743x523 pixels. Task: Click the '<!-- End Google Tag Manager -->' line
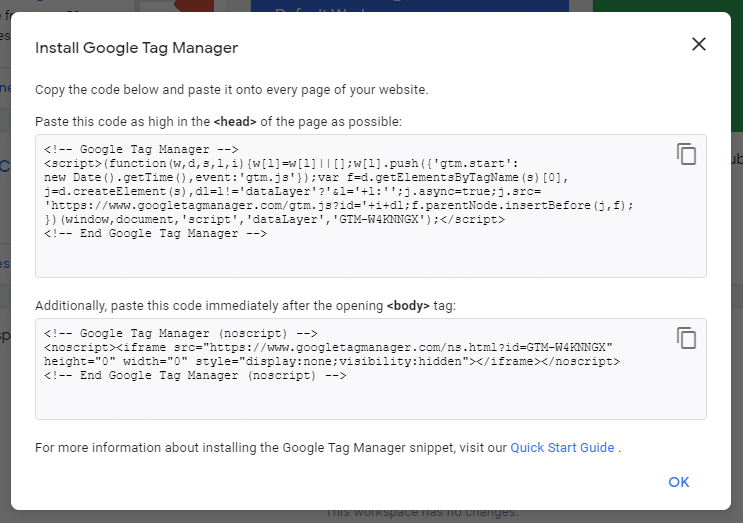pos(155,234)
